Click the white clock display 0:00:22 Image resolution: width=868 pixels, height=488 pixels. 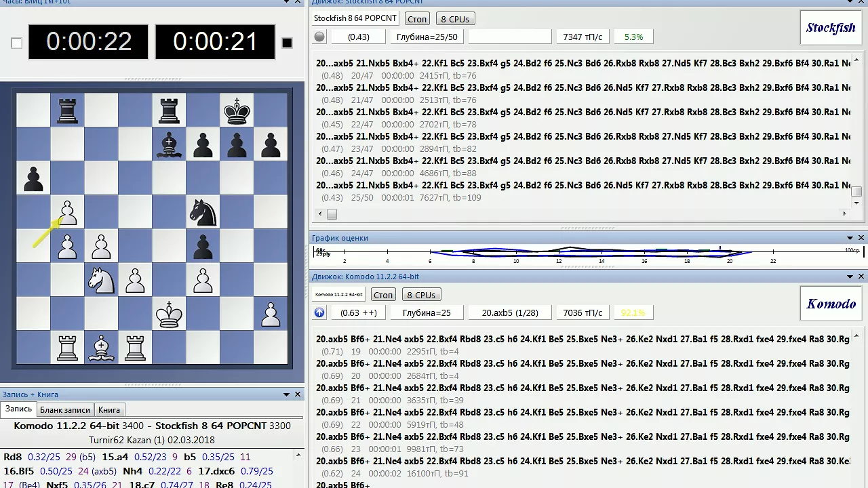(x=89, y=42)
